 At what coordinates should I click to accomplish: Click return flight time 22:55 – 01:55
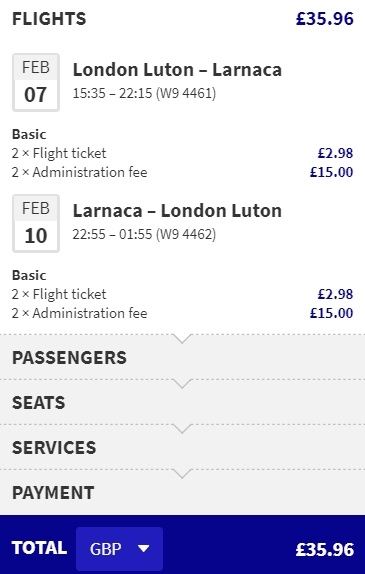(x=112, y=234)
